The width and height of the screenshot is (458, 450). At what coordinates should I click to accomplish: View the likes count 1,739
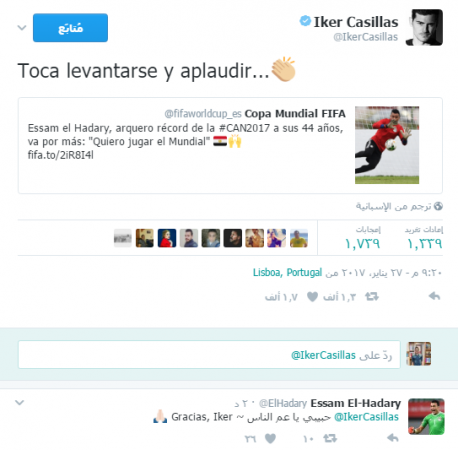[x=362, y=244]
